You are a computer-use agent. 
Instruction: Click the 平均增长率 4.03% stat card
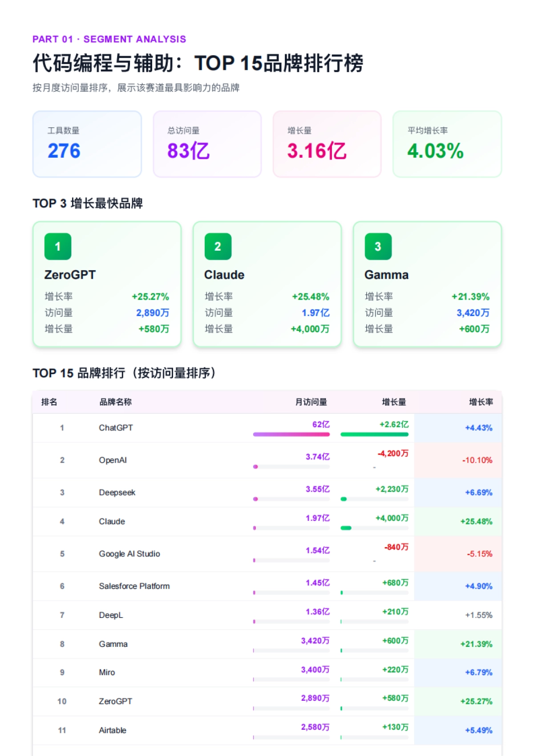point(447,144)
